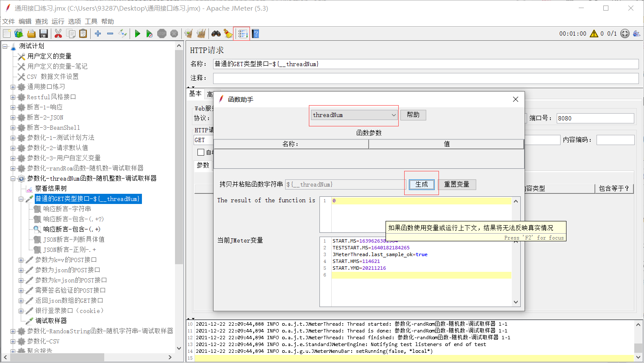Collapse the 参数化-threadNum函数 thread group
Screen dimensions: 644x363
13,179
